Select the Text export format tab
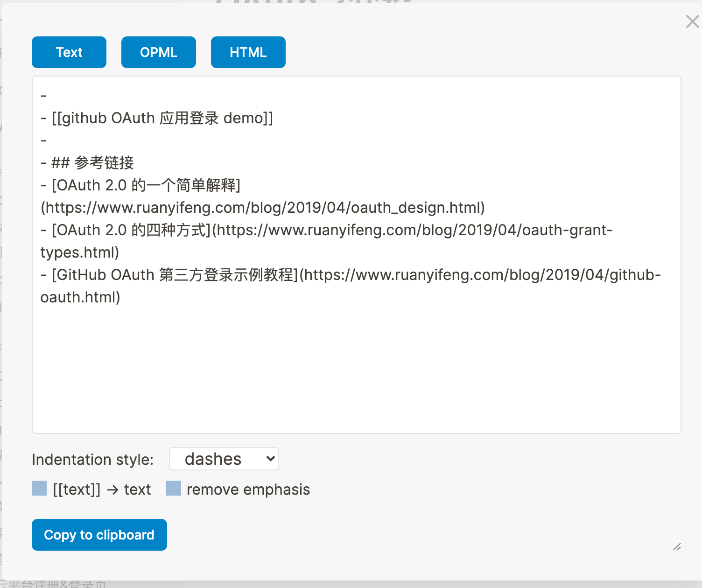The width and height of the screenshot is (702, 588). point(69,52)
